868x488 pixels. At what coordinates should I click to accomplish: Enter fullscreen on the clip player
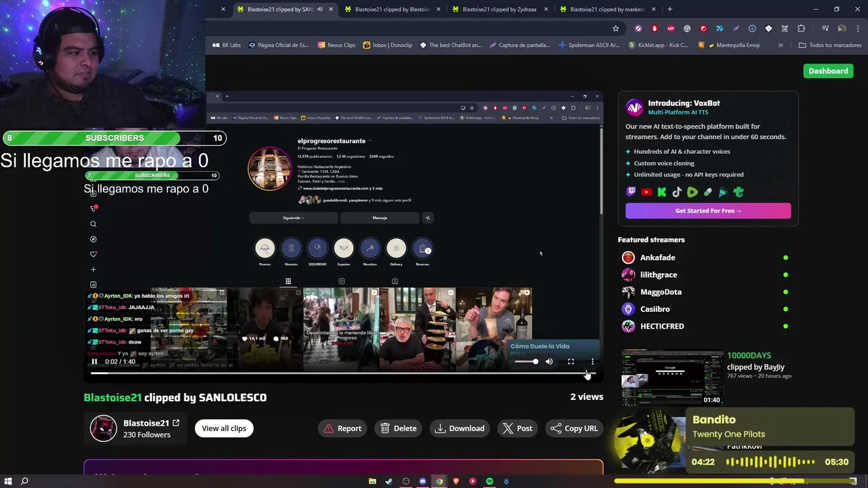click(571, 362)
